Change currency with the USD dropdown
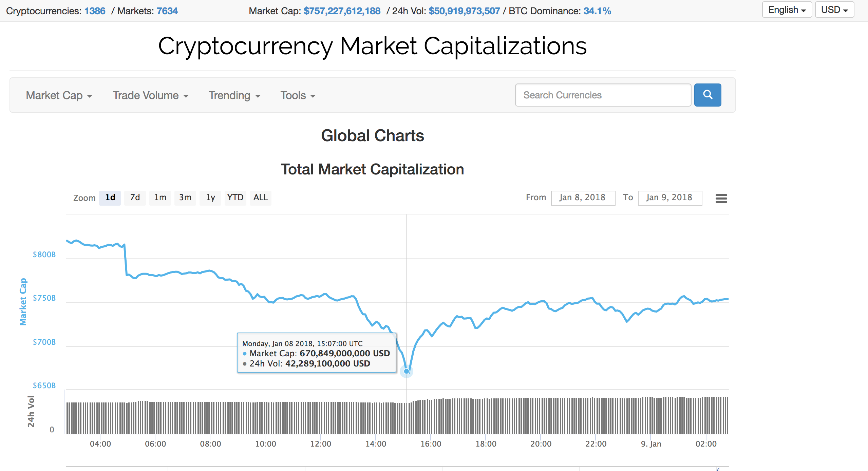The height and width of the screenshot is (471, 868). click(834, 10)
